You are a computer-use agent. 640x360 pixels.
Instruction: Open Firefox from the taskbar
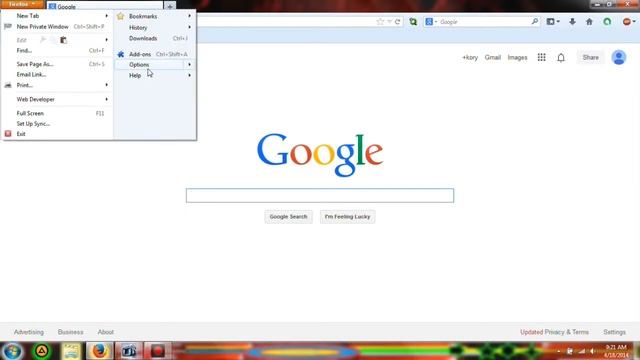coord(99,351)
